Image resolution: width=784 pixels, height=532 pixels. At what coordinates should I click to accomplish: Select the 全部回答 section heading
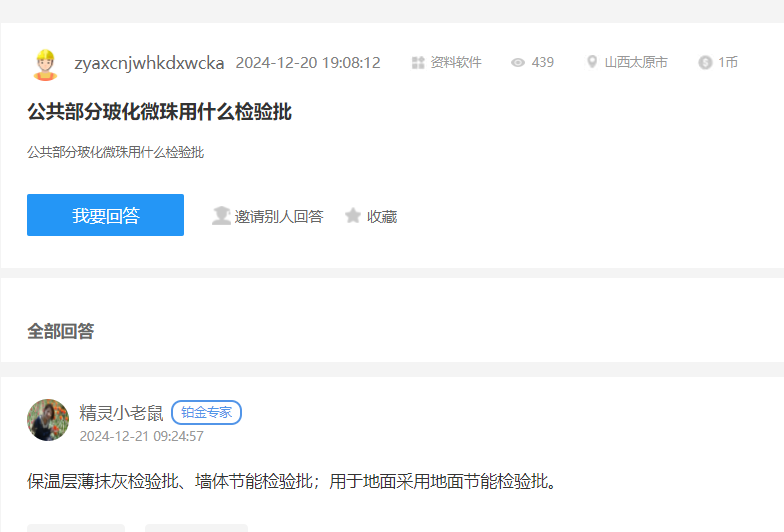[x=60, y=331]
